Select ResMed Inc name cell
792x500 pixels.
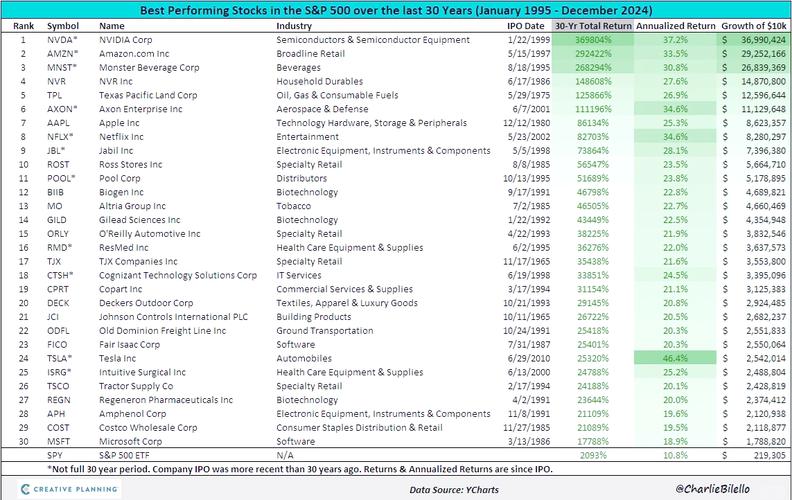[124, 247]
